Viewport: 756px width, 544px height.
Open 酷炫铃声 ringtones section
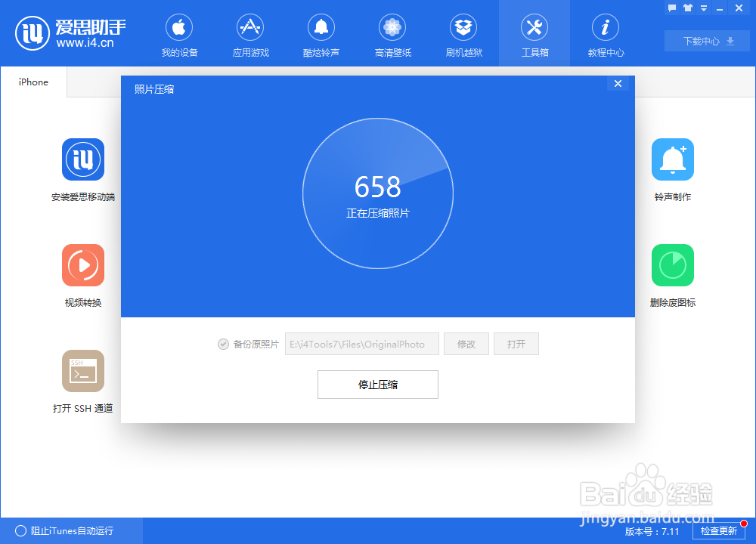point(321,34)
